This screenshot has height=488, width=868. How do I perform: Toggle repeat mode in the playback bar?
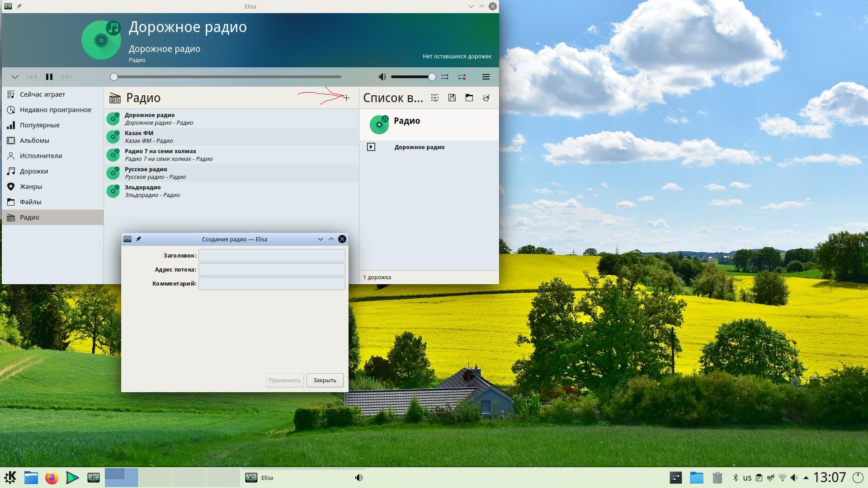pyautogui.click(x=462, y=77)
